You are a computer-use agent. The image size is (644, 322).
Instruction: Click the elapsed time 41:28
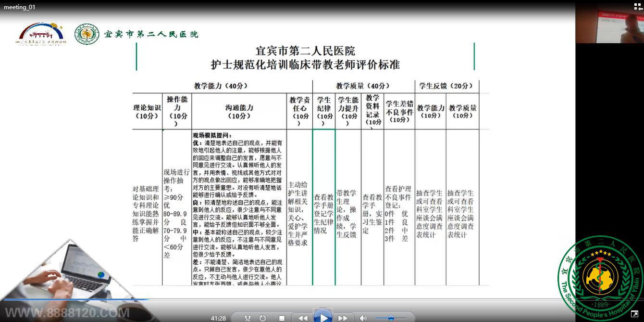[218, 318]
